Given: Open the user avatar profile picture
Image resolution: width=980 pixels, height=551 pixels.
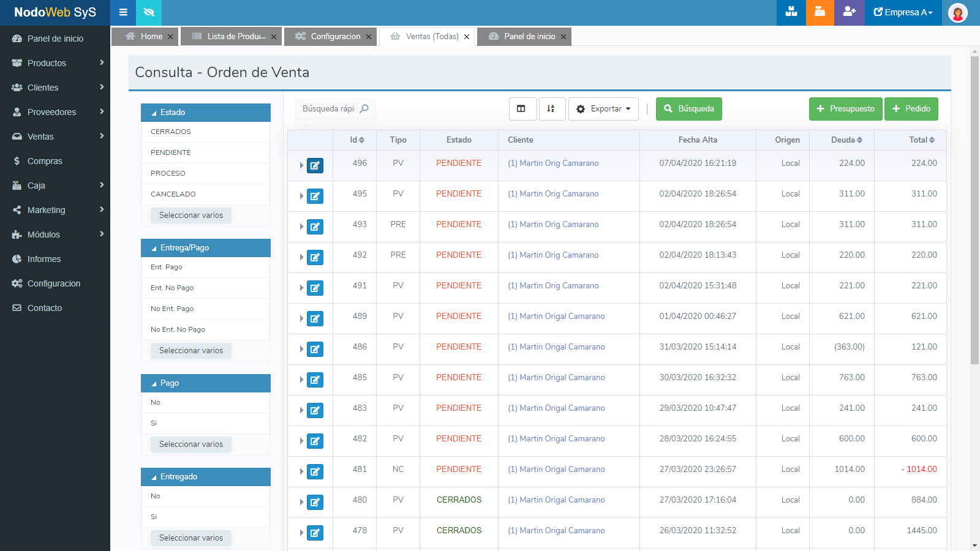Looking at the screenshot, I should (957, 12).
